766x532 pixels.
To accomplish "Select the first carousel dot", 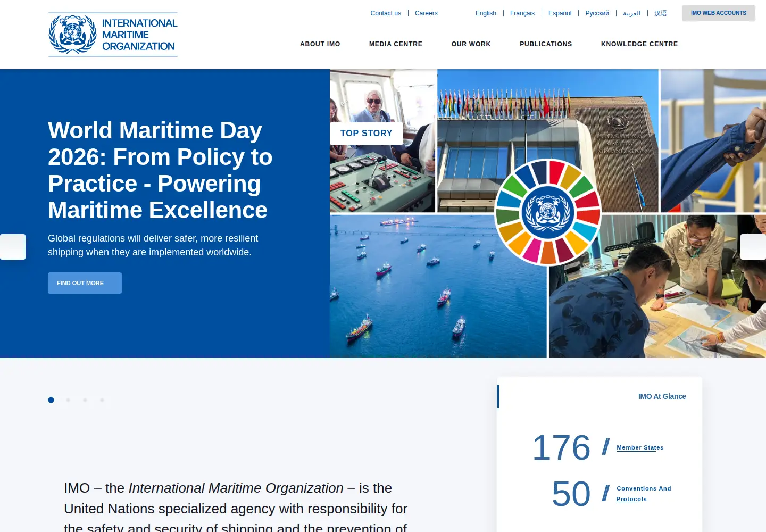I will [51, 400].
